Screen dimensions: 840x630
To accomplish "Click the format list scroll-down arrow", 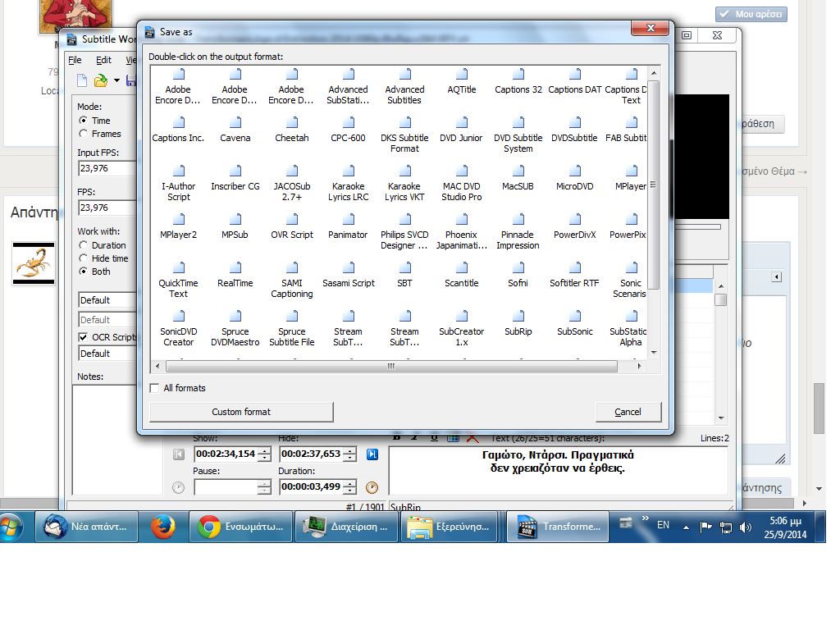I will click(654, 353).
